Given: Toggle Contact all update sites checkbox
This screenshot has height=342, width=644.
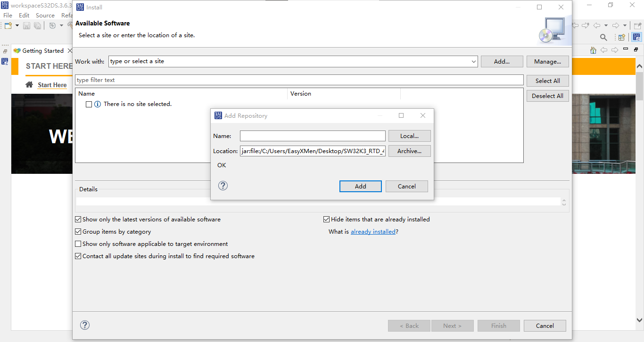Looking at the screenshot, I should click(x=78, y=256).
